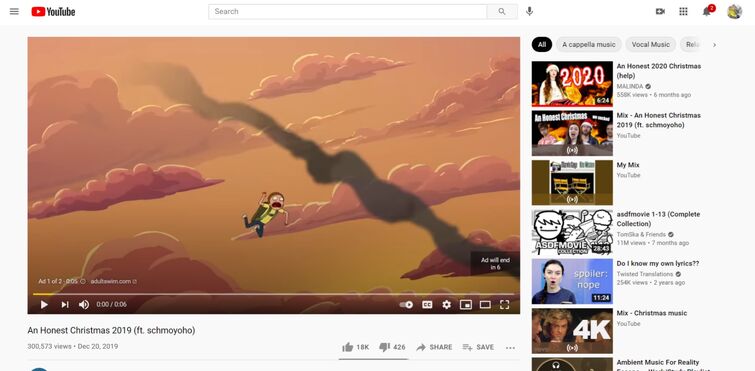Enter fullscreen mode
This screenshot has width=755, height=371.
tap(504, 305)
